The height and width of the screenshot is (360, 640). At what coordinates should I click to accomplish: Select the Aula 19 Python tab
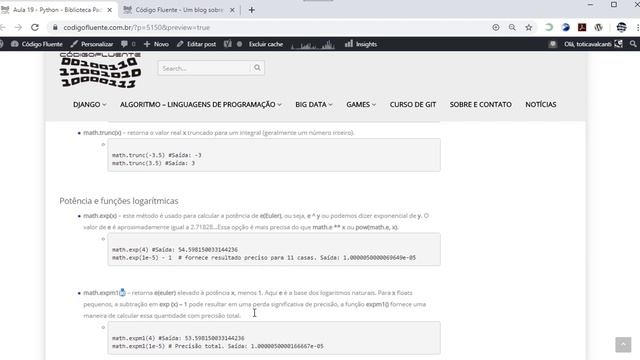point(57,10)
